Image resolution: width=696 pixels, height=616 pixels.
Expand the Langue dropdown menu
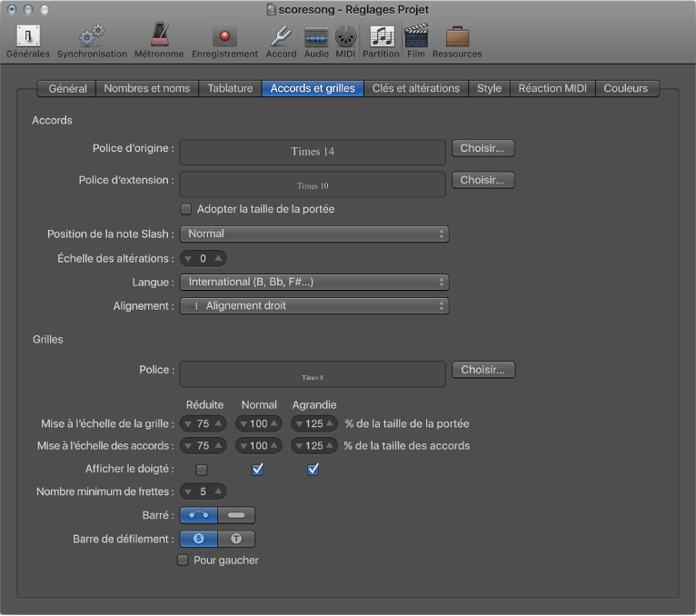click(313, 283)
